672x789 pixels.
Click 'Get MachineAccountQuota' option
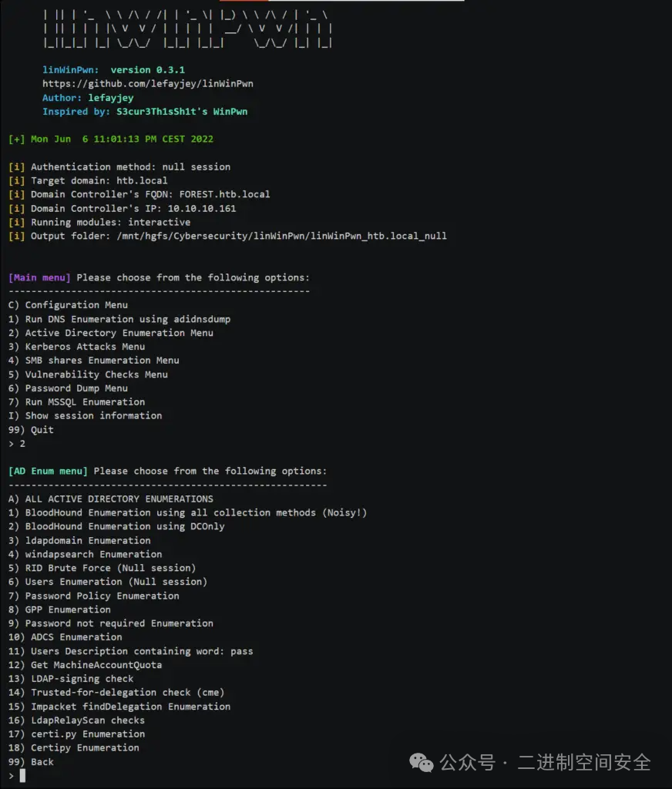click(85, 665)
